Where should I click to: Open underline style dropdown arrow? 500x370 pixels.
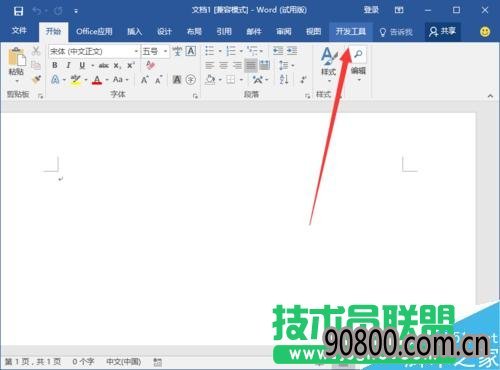(x=92, y=66)
